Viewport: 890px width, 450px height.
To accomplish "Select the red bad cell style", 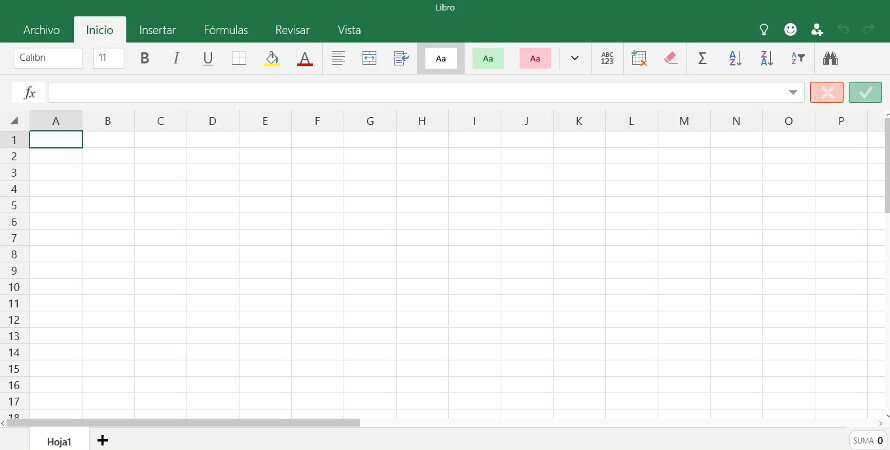I will tap(535, 58).
